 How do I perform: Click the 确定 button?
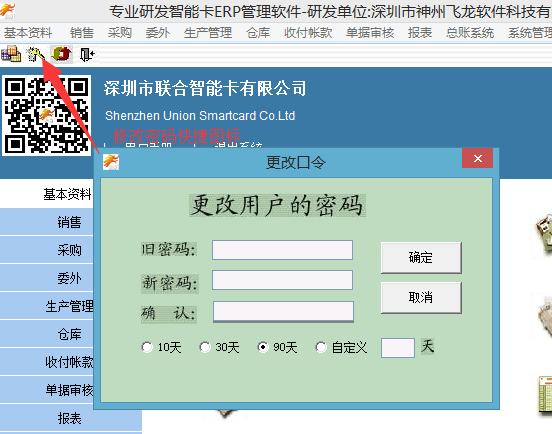click(421, 258)
